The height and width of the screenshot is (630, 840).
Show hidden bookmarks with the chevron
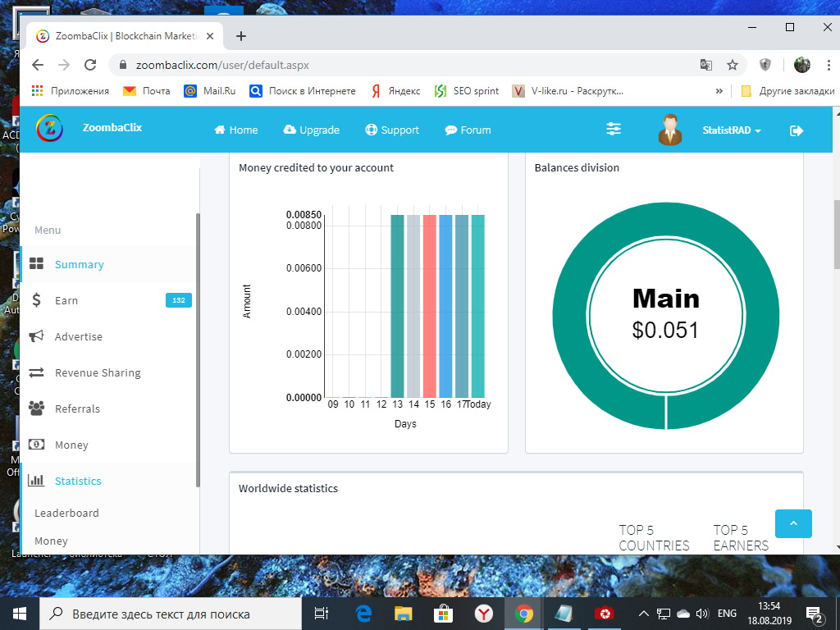pos(719,91)
